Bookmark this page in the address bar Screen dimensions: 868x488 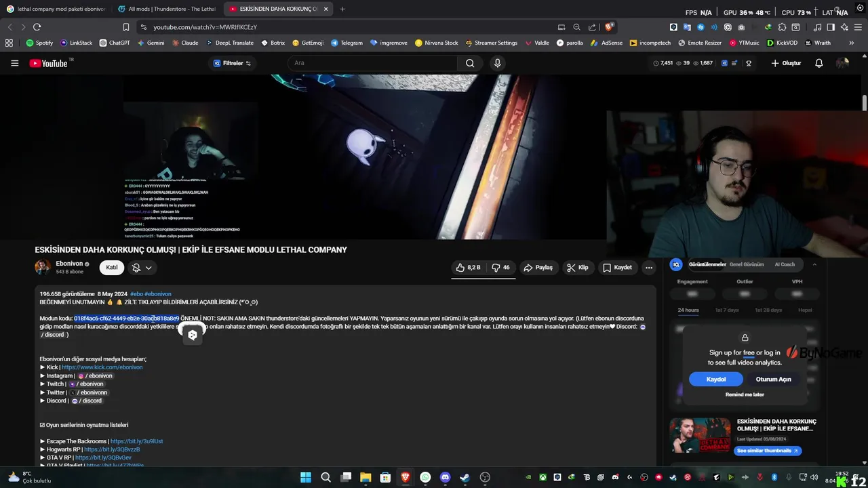point(126,27)
